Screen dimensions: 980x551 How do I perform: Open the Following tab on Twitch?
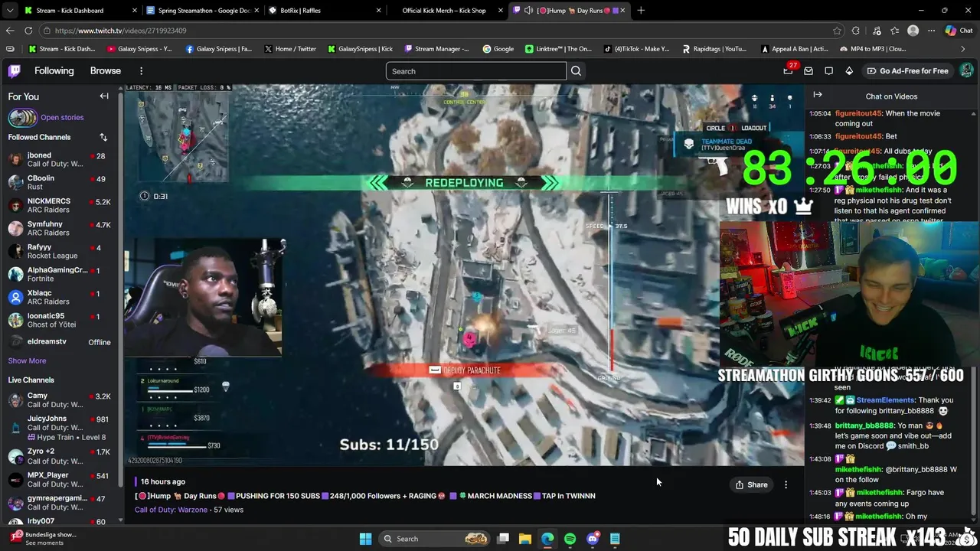click(x=54, y=71)
